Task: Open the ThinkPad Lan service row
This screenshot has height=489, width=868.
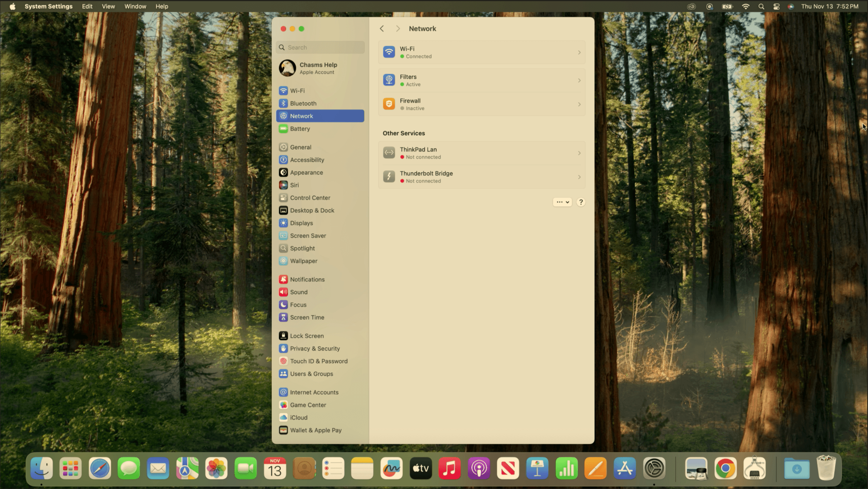Action: pos(482,153)
